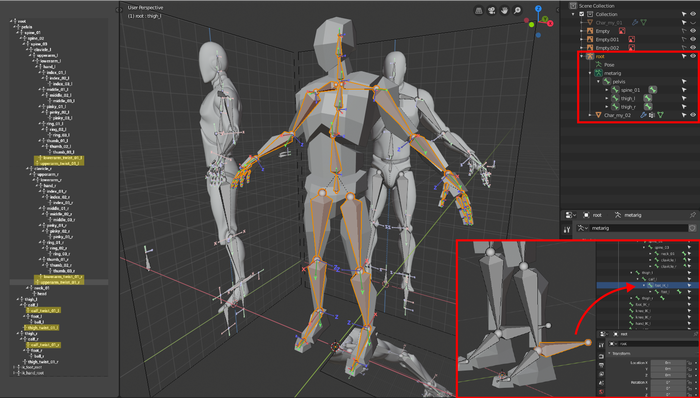Click the modifier wrench icon of Char_my_01
Viewport: 700px width, 398px height.
pos(634,22)
